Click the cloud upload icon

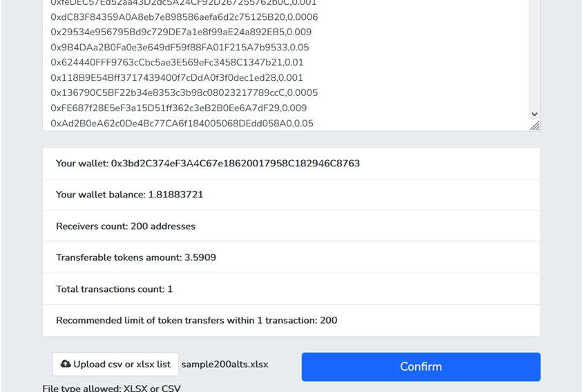click(x=66, y=364)
